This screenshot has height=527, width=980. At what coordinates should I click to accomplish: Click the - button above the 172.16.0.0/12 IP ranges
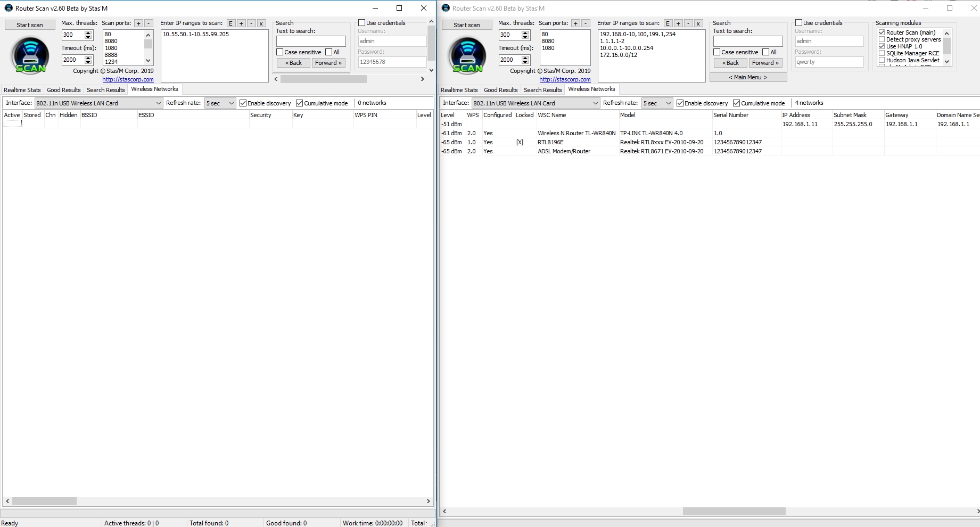click(x=688, y=23)
